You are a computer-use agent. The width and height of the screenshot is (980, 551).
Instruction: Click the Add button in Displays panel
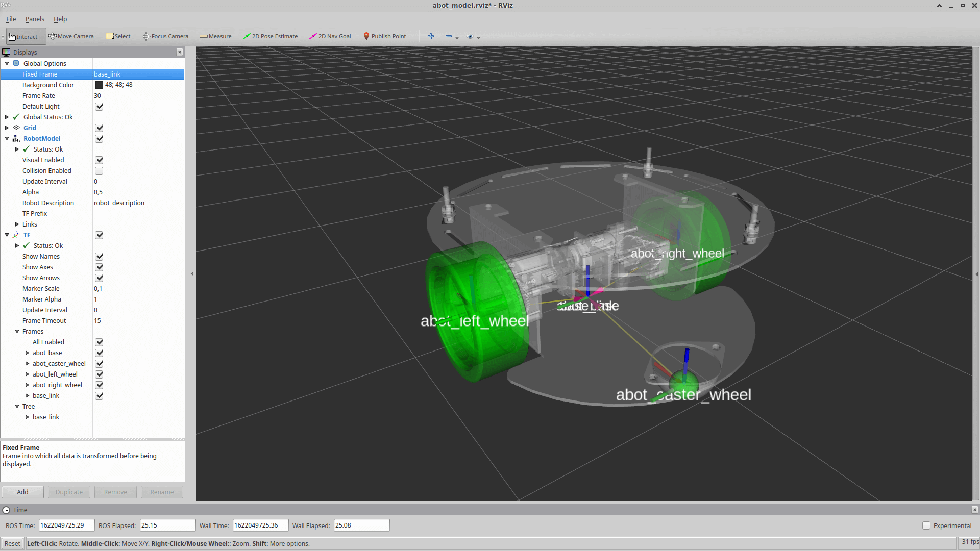click(22, 492)
